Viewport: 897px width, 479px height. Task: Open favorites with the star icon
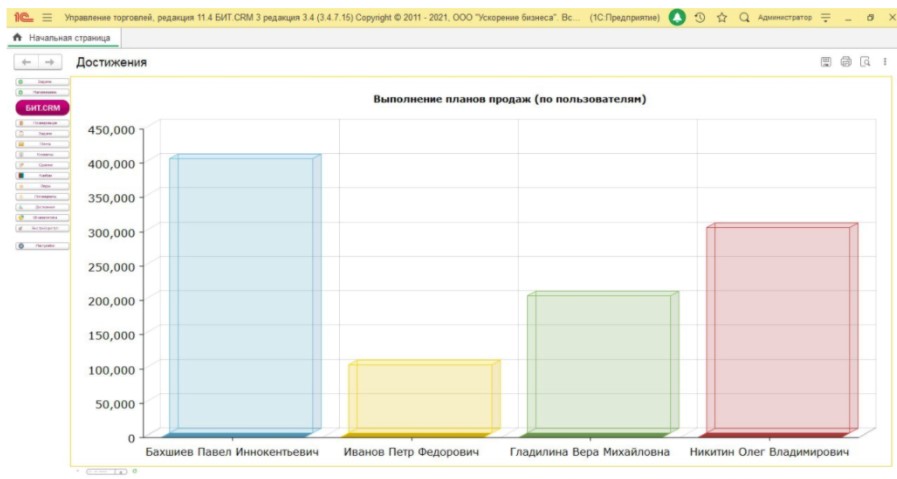722,18
